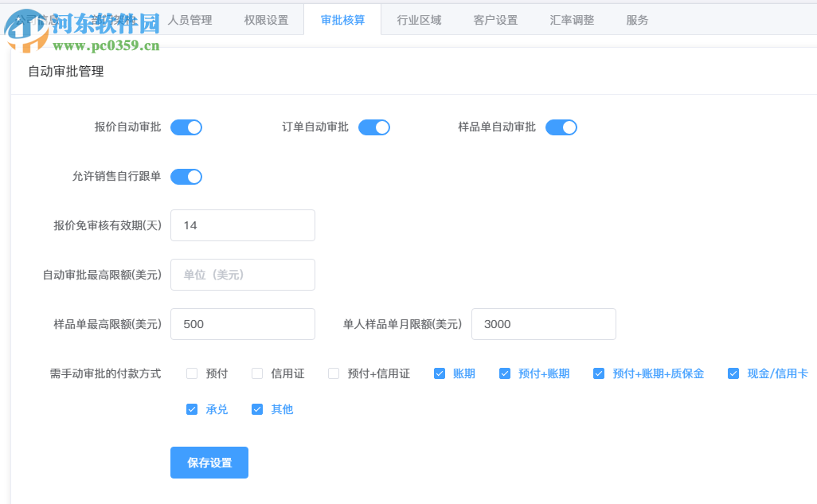Image resolution: width=817 pixels, height=504 pixels.
Task: Disable 允许销售自行跟单
Action: coord(186,177)
